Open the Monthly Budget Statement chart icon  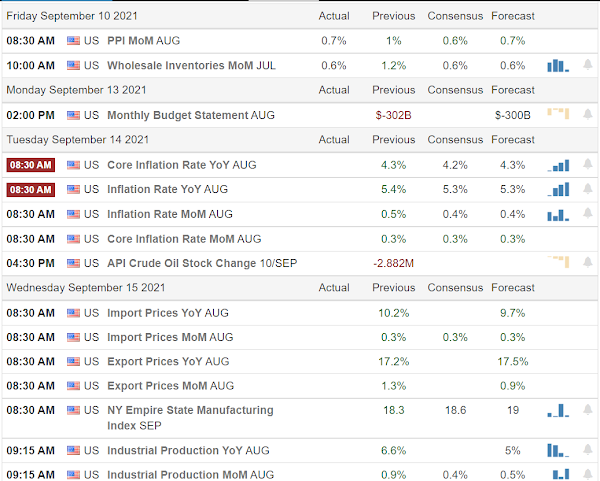click(558, 114)
